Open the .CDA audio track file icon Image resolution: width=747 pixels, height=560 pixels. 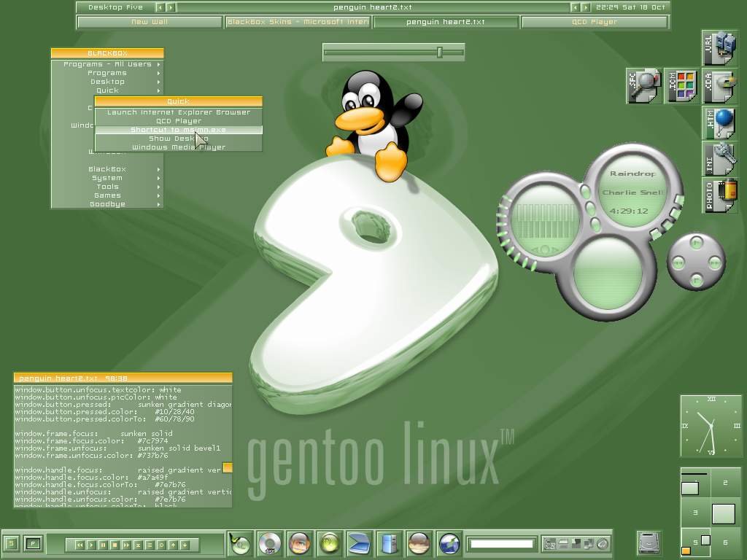[719, 86]
